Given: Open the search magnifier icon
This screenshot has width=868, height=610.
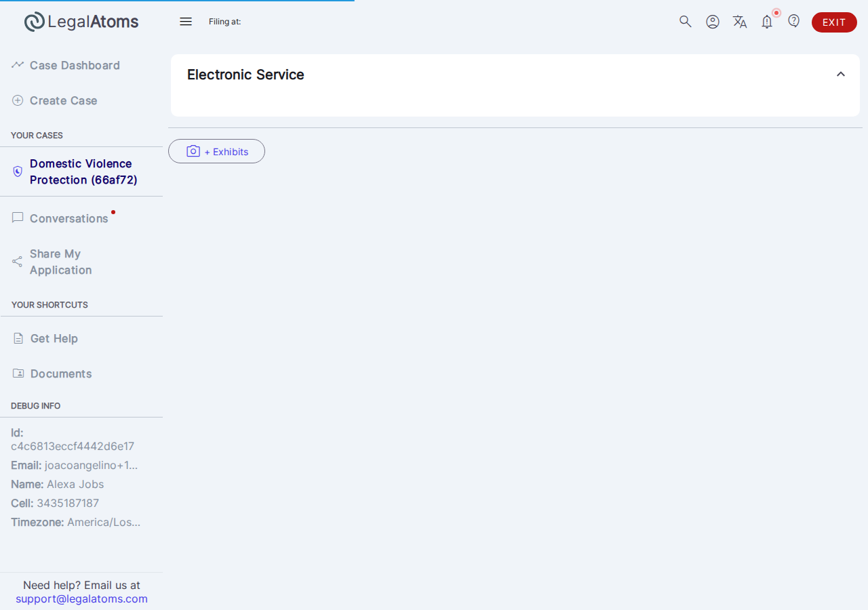Looking at the screenshot, I should coord(686,22).
